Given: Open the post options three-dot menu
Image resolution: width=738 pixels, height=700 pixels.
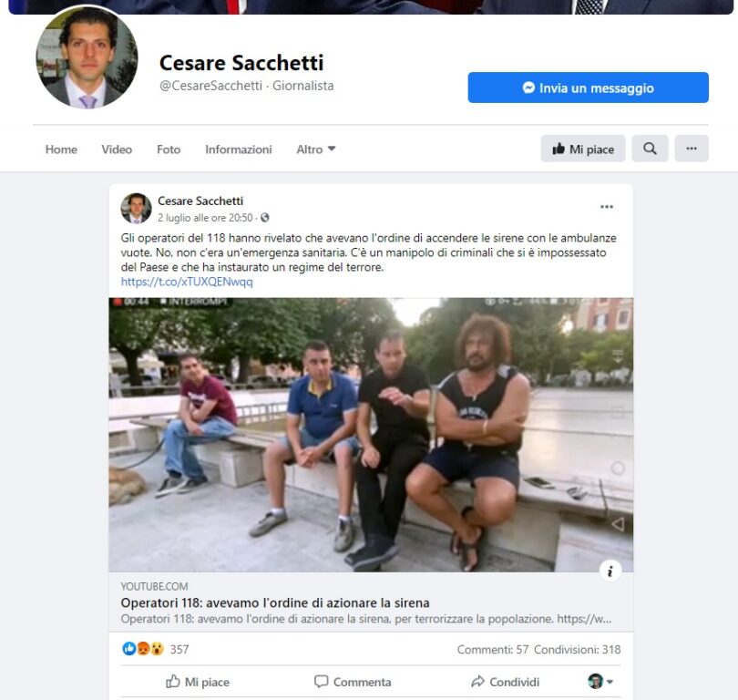Looking at the screenshot, I should (607, 207).
